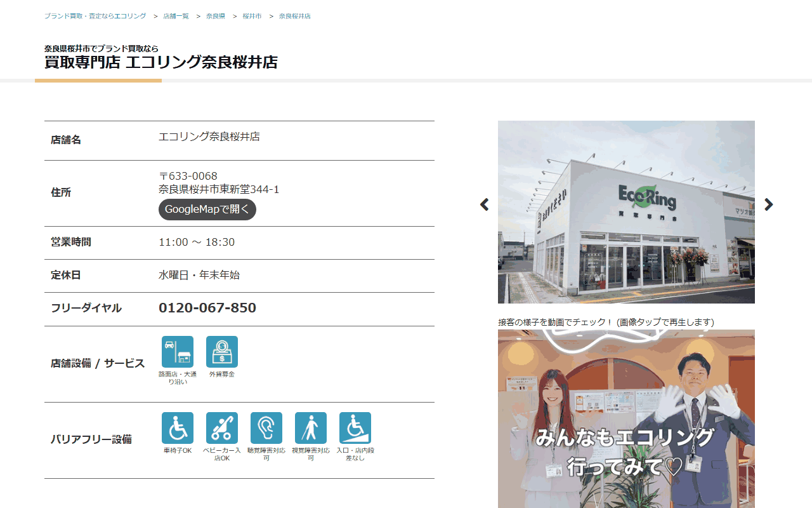Open the 店舗一覧 breadcrumb link

coord(176,16)
